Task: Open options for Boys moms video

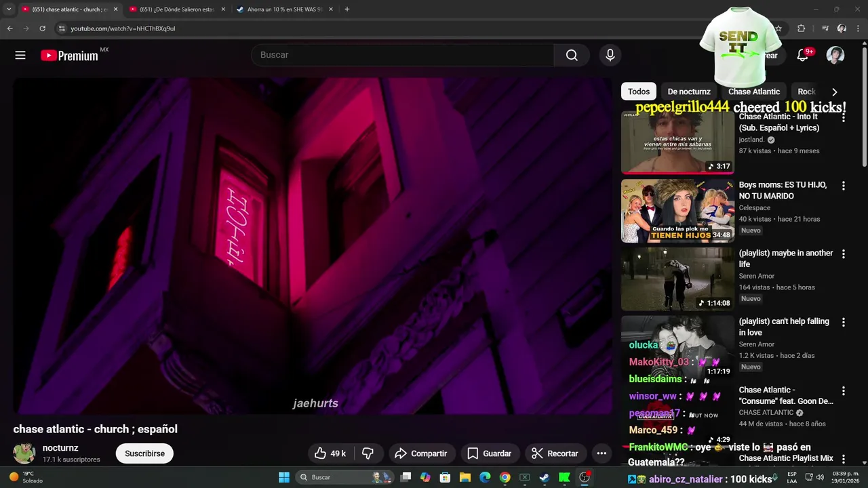Action: (844, 186)
